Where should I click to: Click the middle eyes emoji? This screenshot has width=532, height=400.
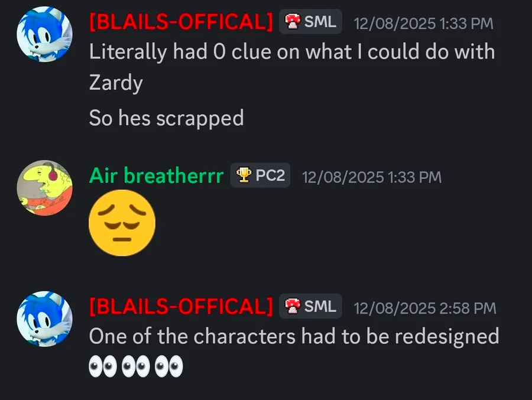[136, 366]
